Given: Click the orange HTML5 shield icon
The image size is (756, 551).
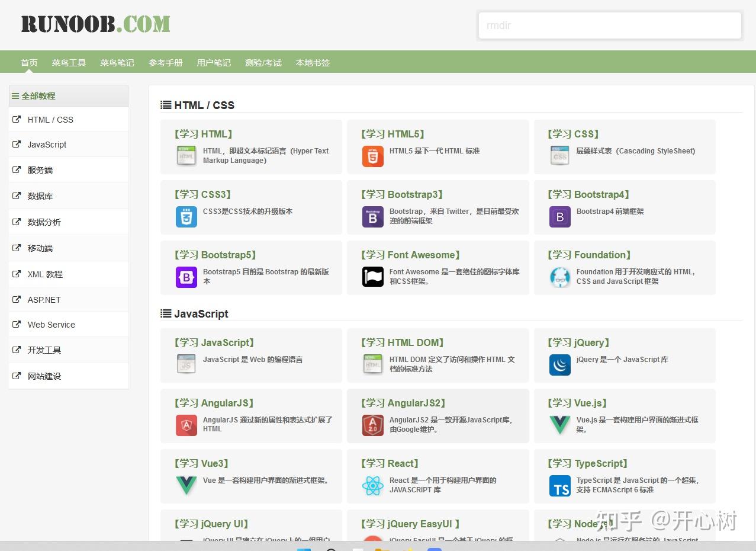Looking at the screenshot, I should [x=373, y=156].
